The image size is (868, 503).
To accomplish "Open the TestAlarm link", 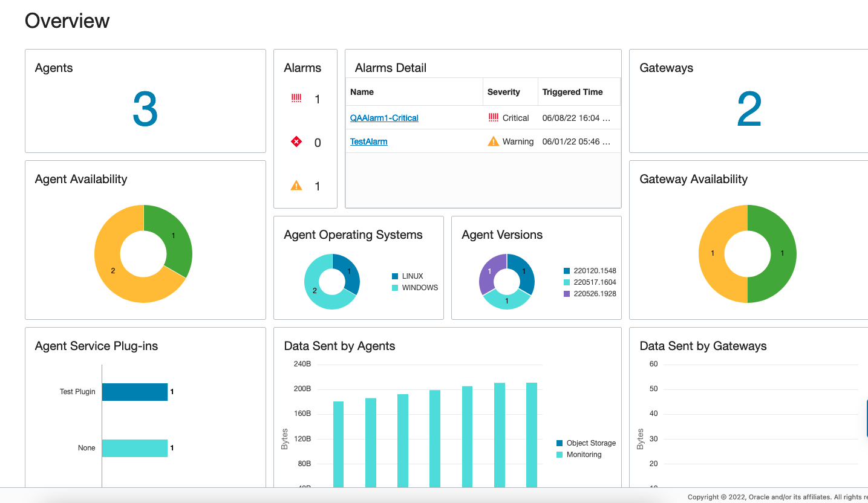I will (369, 141).
